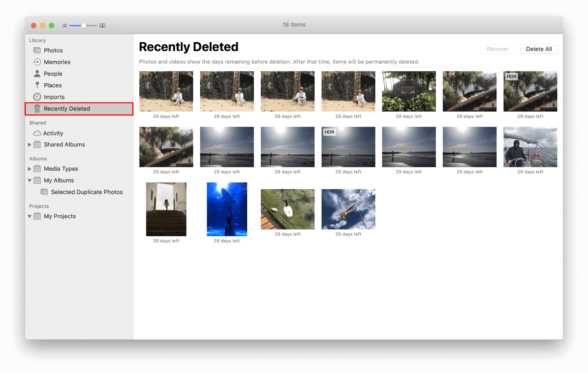Select the flag against clouds photo
588x373 pixels.
[348, 209]
